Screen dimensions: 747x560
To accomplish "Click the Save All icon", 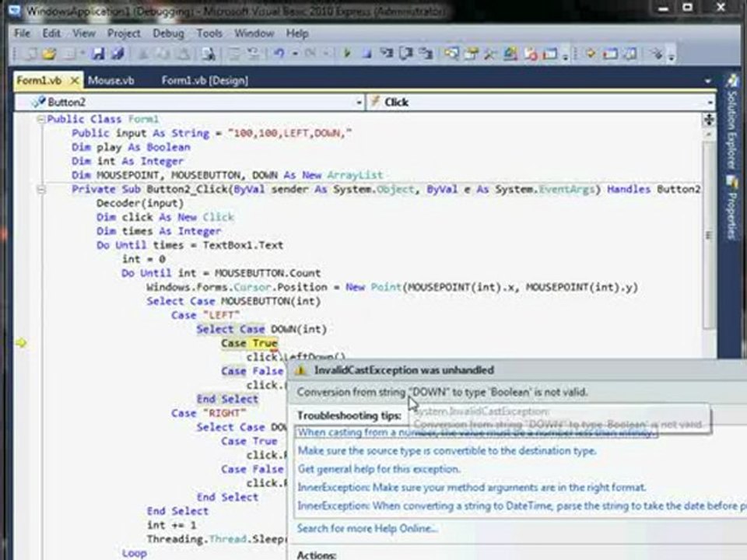I will coord(117,54).
